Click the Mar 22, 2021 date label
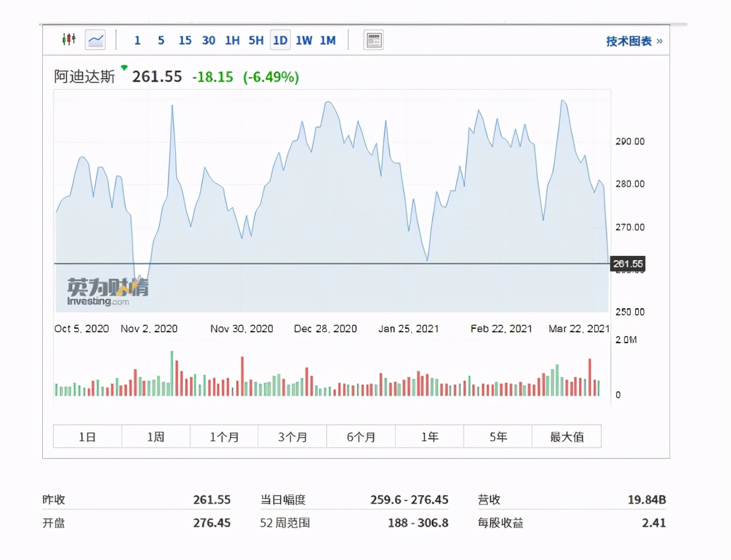 tap(579, 329)
